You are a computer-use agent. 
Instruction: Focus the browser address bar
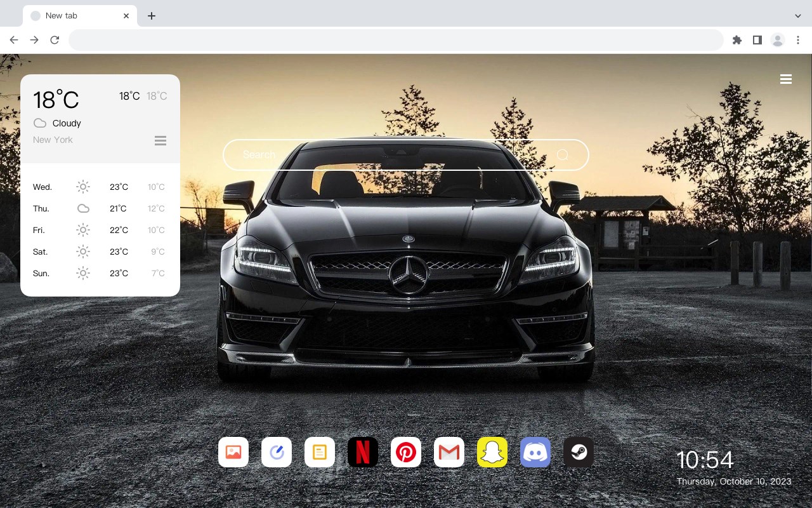pos(396,40)
